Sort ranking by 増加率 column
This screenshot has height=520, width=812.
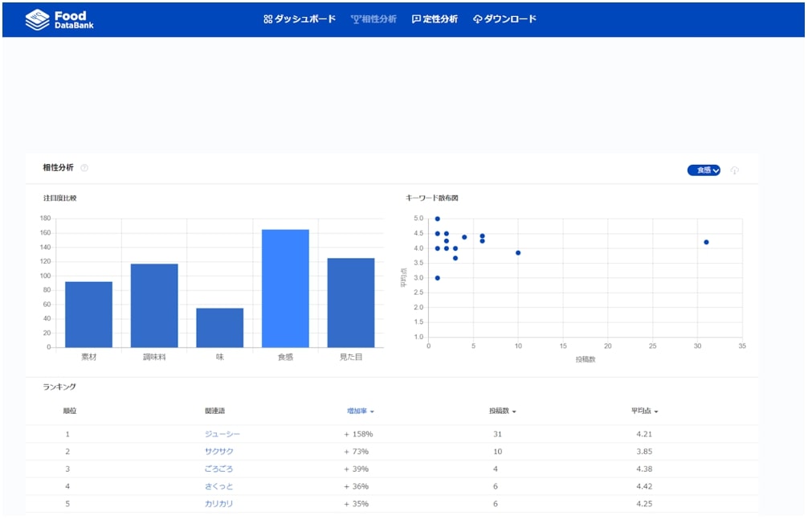(x=361, y=411)
